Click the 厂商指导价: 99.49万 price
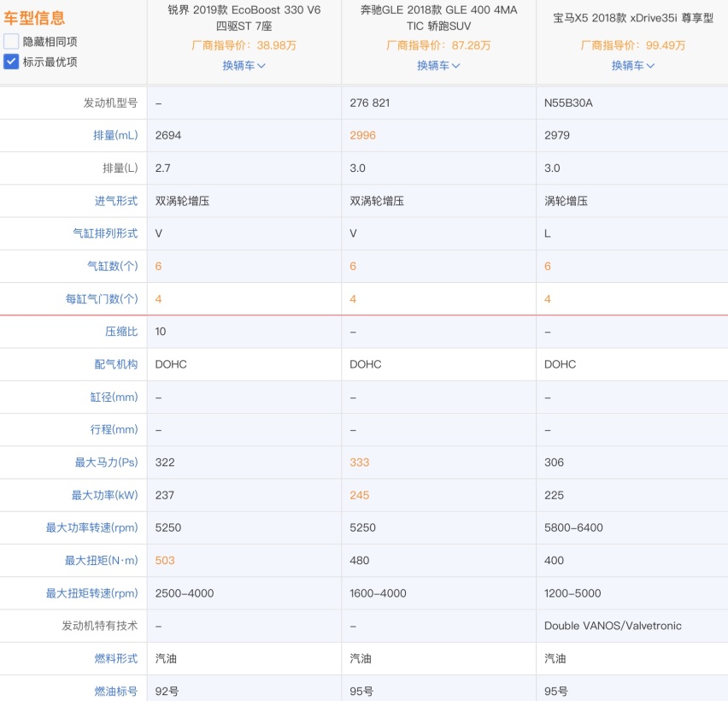Image resolution: width=728 pixels, height=701 pixels. point(633,45)
